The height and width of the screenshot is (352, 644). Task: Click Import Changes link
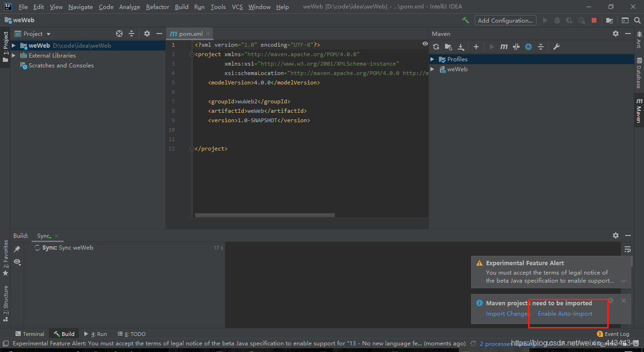[x=507, y=314]
